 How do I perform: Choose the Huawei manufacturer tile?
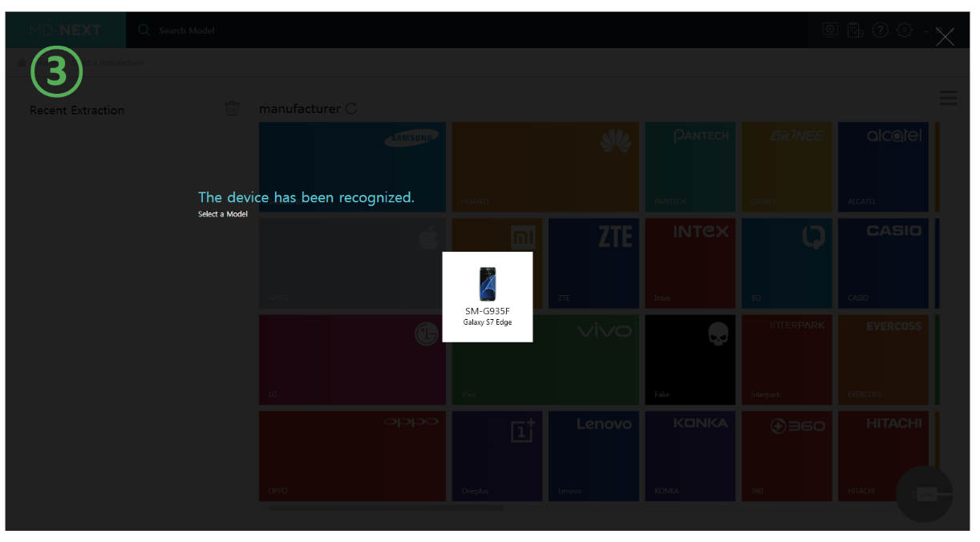[545, 167]
